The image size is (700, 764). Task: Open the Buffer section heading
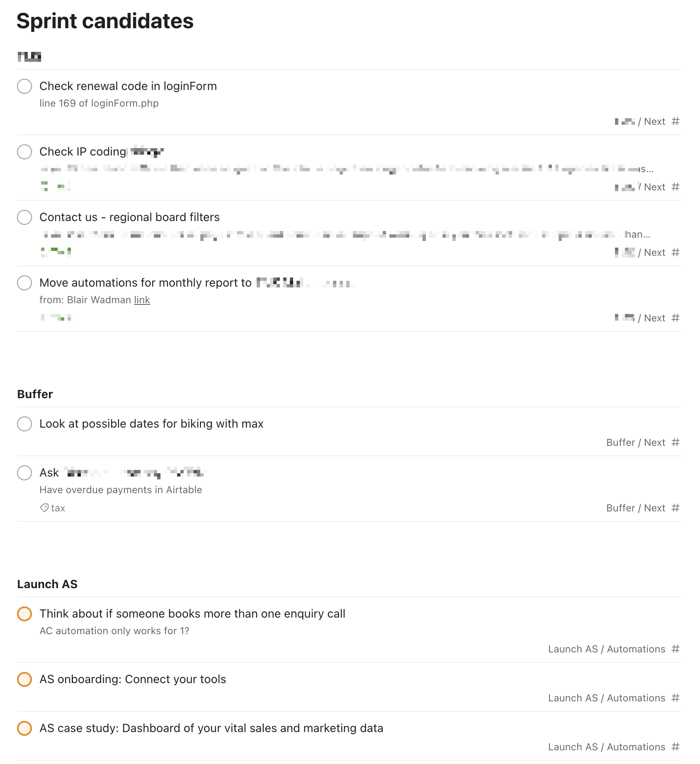35,394
